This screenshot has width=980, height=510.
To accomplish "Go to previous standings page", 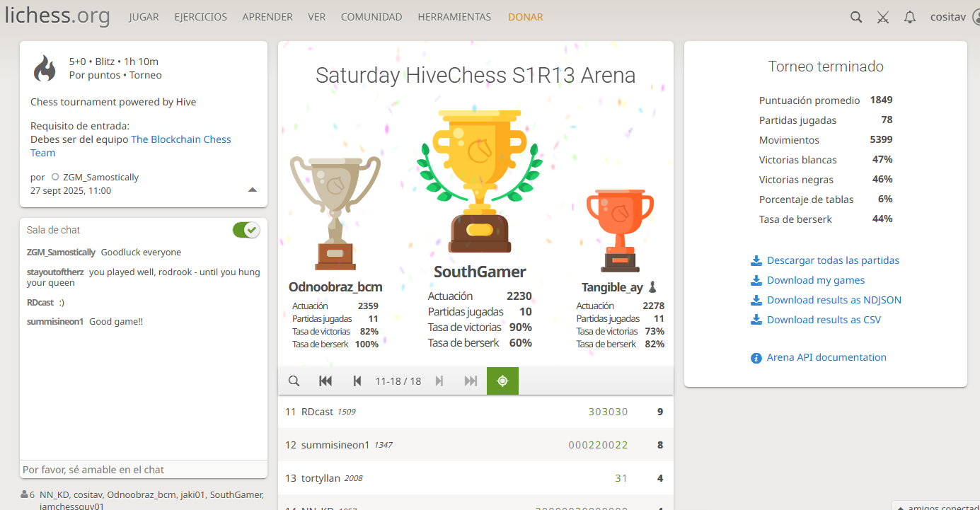I will click(357, 381).
